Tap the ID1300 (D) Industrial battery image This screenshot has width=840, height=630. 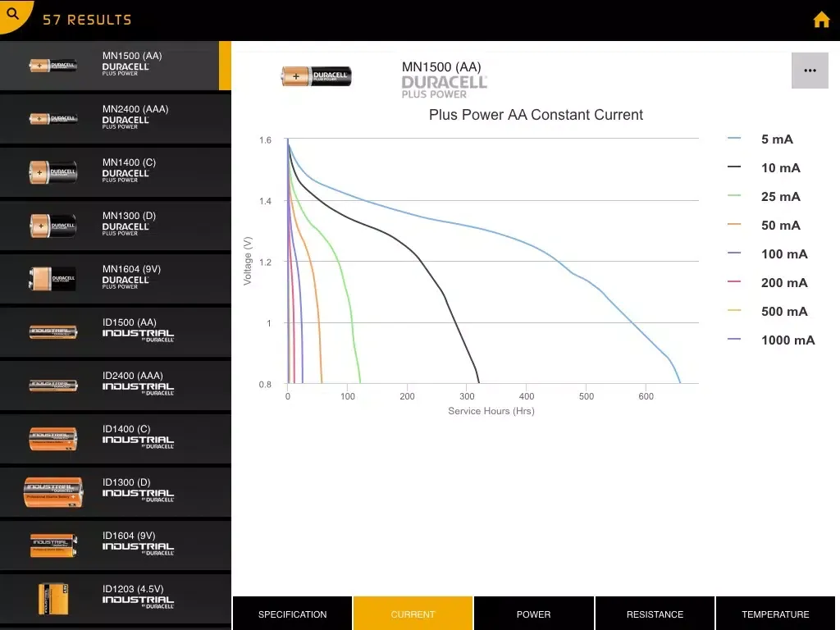point(53,492)
